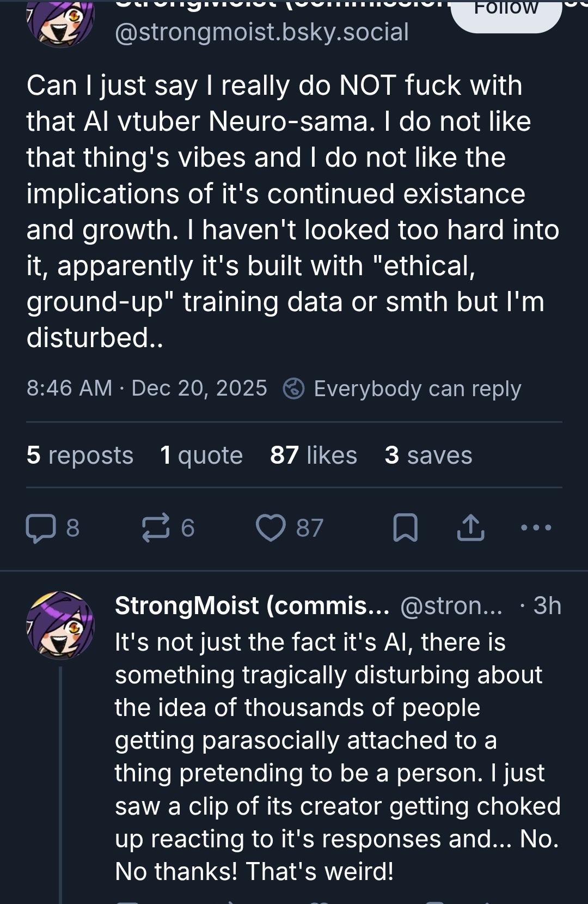Repost using the repost arrows icon

[156, 528]
